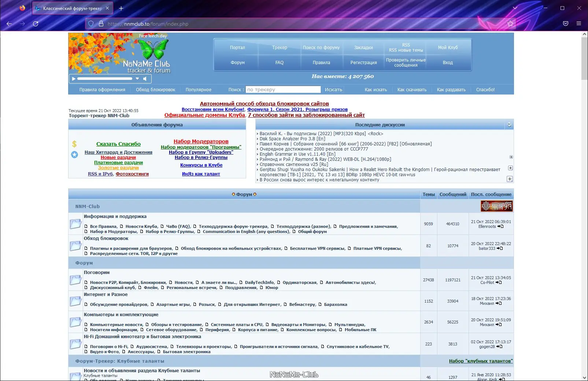Open the 'Информация и поддержка' folder icon
The width and height of the screenshot is (588, 381).
tap(75, 224)
